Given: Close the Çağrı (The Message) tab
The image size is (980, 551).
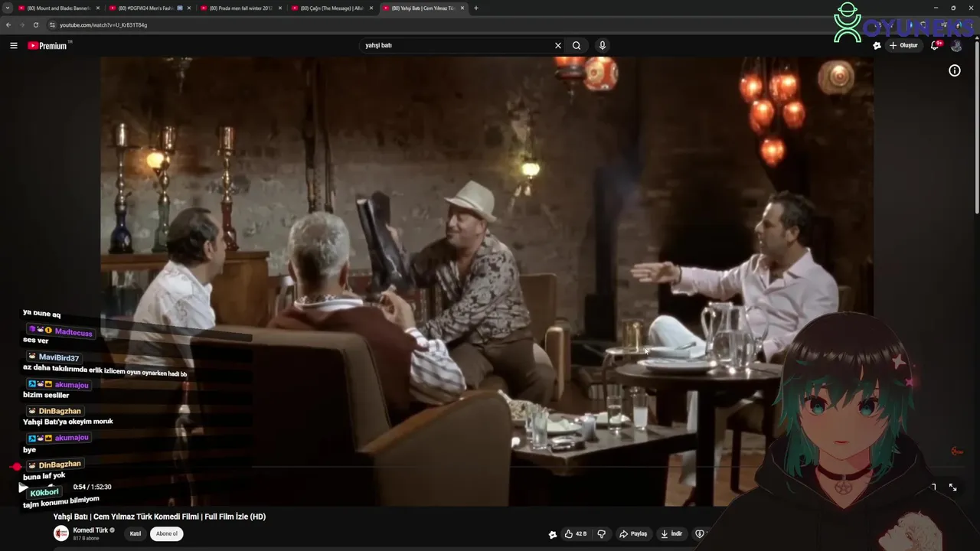Looking at the screenshot, I should point(371,8).
